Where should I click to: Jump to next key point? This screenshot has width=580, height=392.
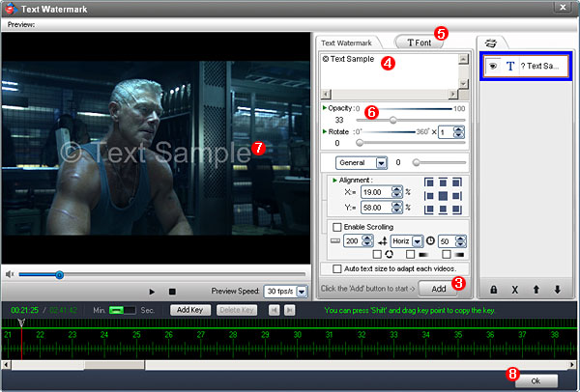click(x=290, y=310)
